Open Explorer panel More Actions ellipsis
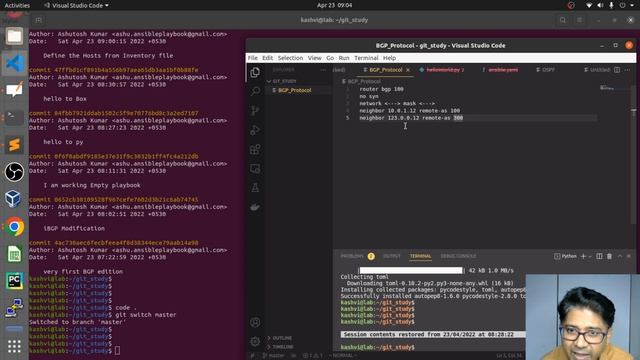 pos(323,70)
